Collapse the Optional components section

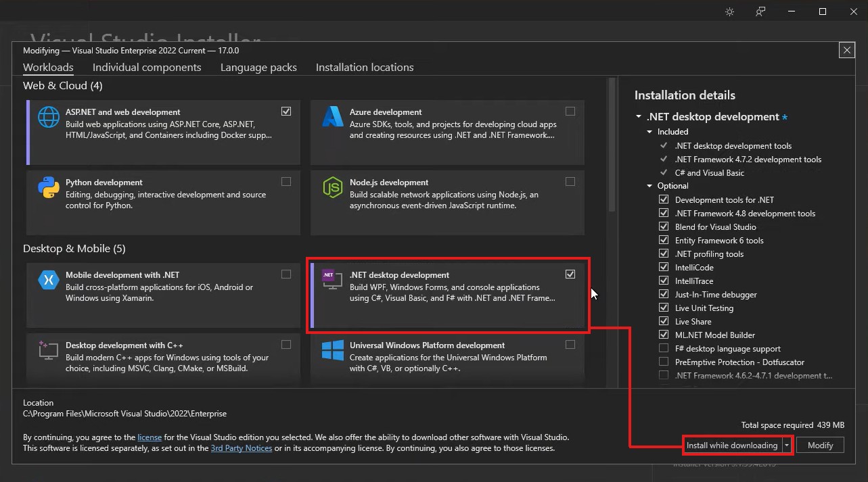click(649, 186)
